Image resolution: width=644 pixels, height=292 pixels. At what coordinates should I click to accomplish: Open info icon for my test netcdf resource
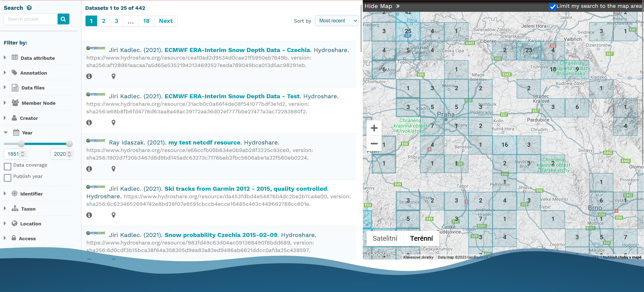(x=89, y=169)
